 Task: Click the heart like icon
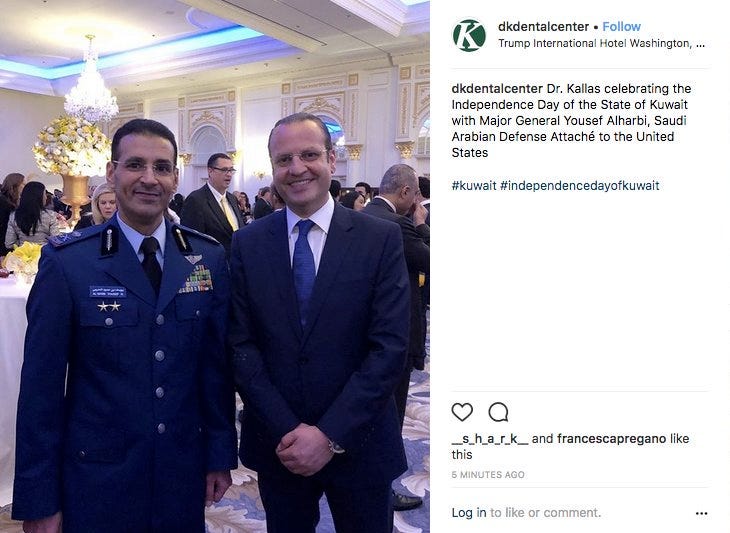pos(462,412)
